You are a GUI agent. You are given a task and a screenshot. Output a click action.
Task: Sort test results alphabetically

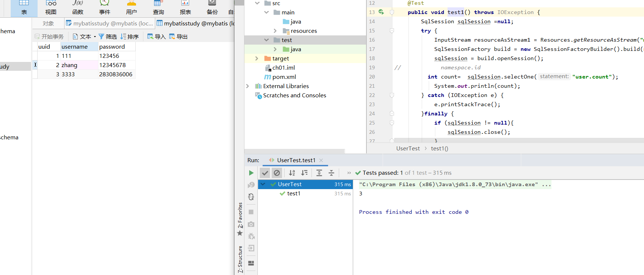pos(292,173)
